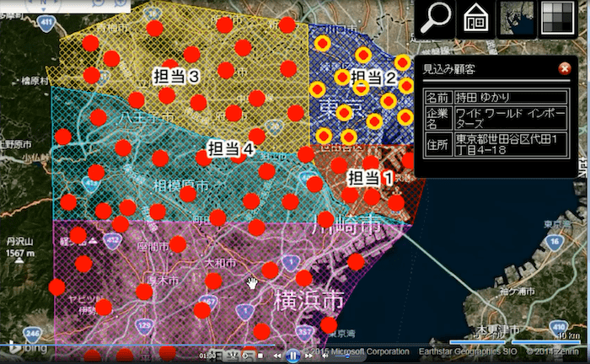Viewport: 590px width, 364px height.
Task: Close the 見込み顧客 popup panel
Action: (x=565, y=69)
